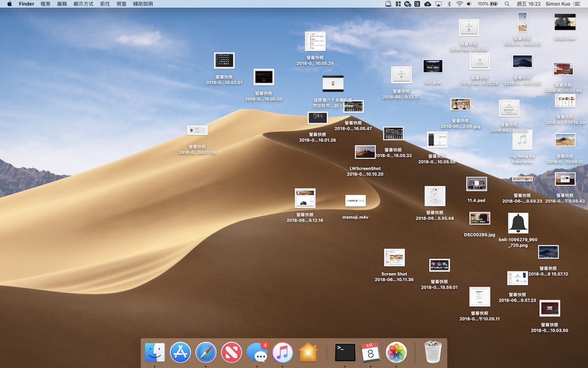Click the Spotlight search icon
This screenshot has height=368, width=588.
pos(507,4)
